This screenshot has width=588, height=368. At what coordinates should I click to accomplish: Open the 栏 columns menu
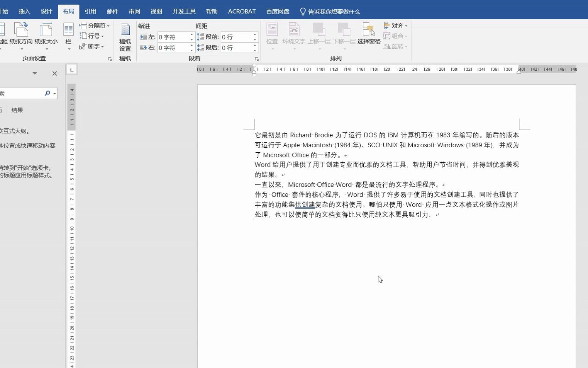(68, 36)
